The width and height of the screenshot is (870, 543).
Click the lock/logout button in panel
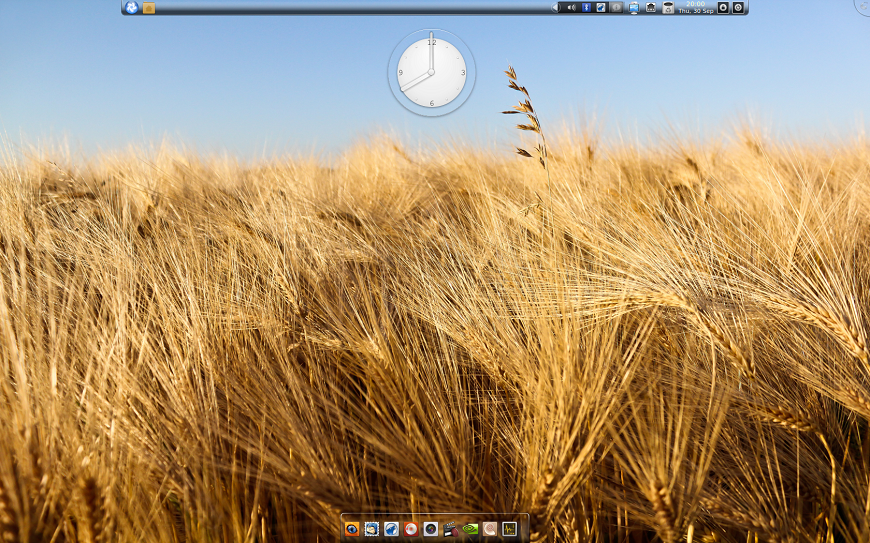pyautogui.click(x=723, y=7)
